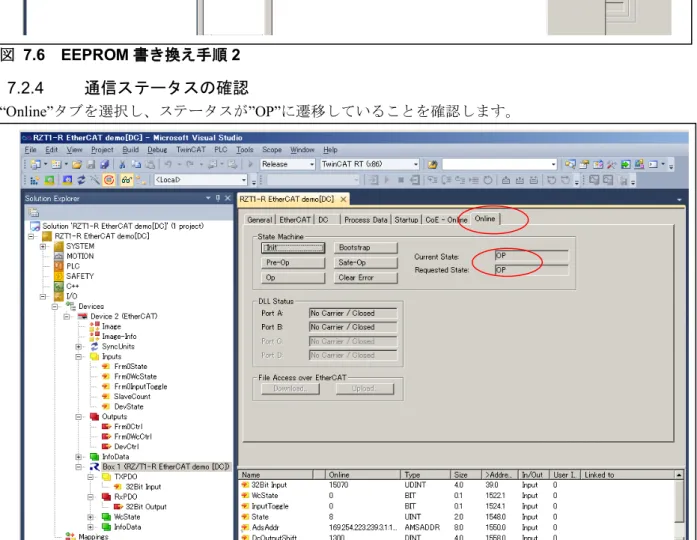Click the Activate Configuration TwinCAT icon
The height and width of the screenshot is (540, 697).
tap(35, 180)
